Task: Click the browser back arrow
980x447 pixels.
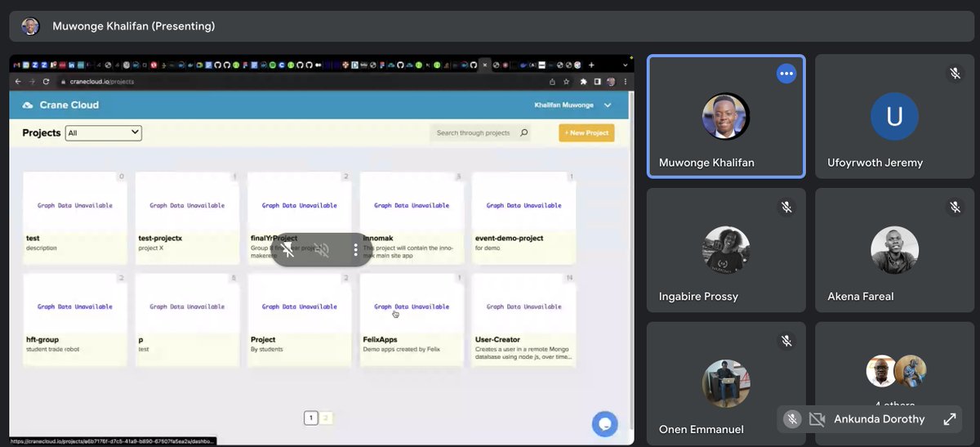Action: 17,82
